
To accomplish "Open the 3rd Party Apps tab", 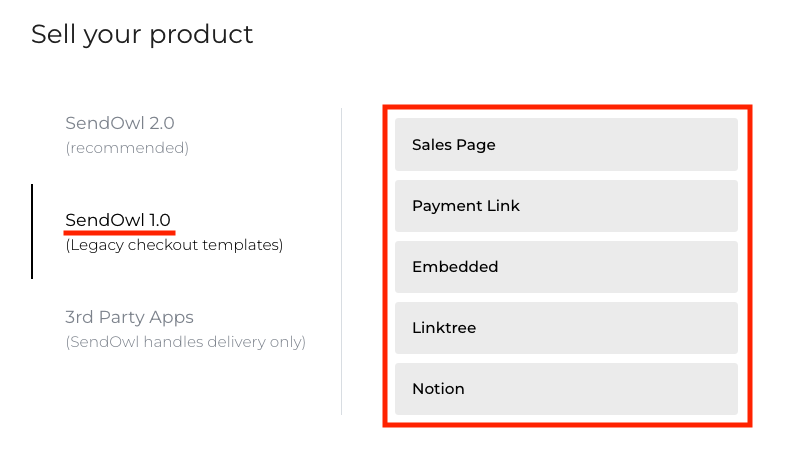I will coord(129,317).
